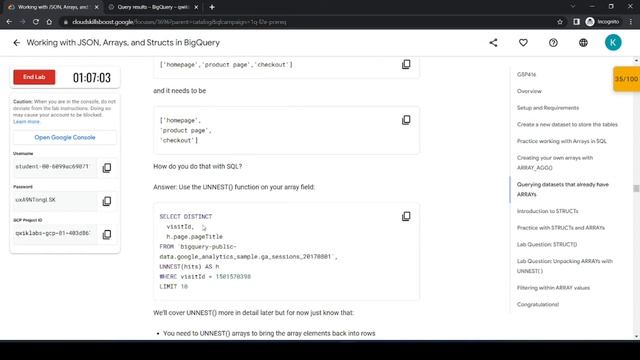This screenshot has height=360, width=640.
Task: Open the tab search dropdown arrow
Action: point(573,7)
